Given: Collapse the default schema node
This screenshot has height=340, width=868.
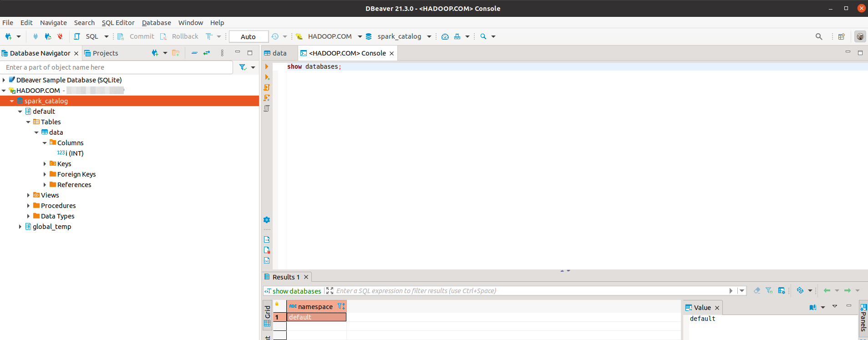Looking at the screenshot, I should 20,112.
